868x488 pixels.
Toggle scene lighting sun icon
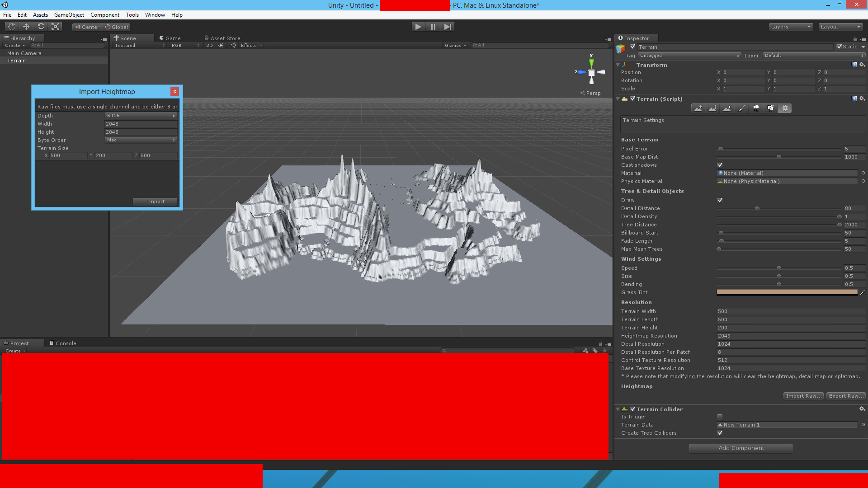221,46
